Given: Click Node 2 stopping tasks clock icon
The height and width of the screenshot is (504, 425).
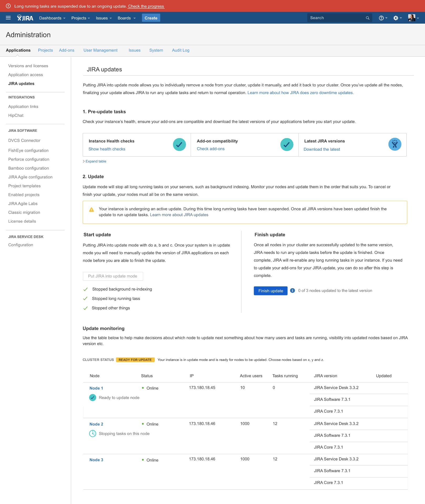Looking at the screenshot, I should tap(93, 434).
